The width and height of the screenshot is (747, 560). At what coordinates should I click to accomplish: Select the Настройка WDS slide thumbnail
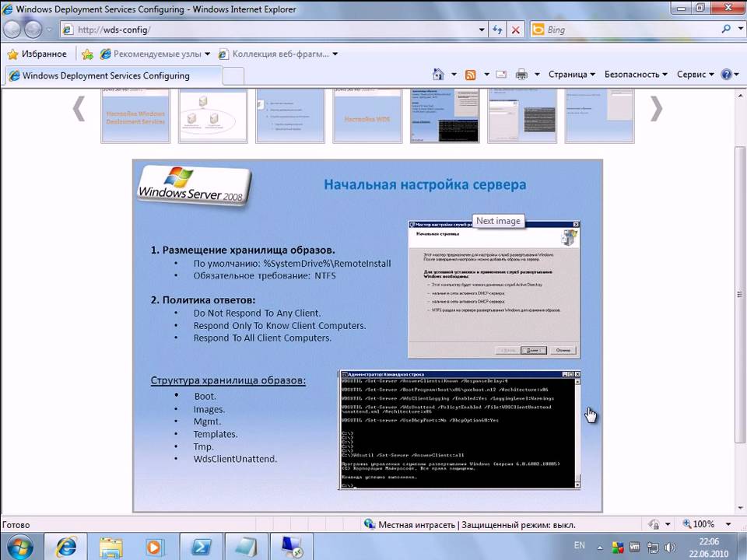coord(367,115)
